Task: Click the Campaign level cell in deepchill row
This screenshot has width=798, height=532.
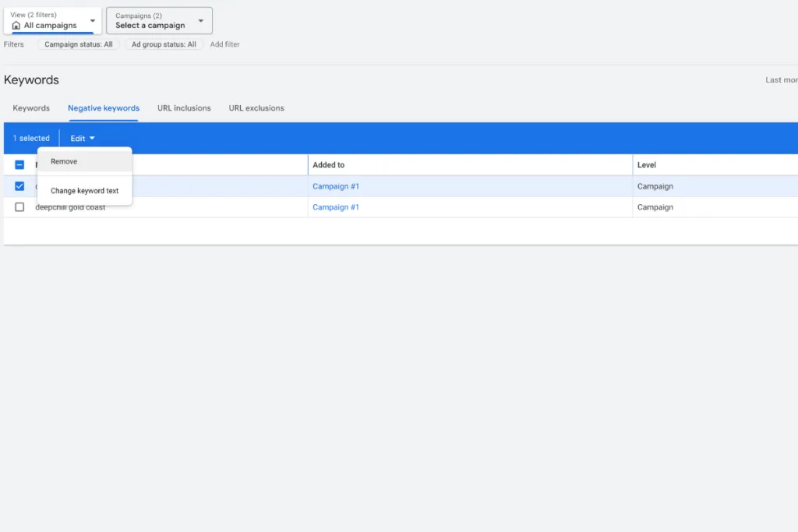Action: 655,207
